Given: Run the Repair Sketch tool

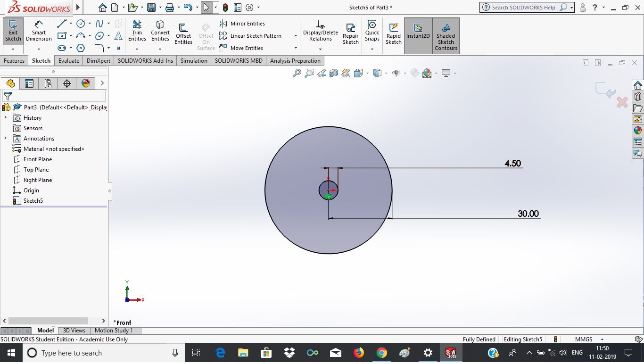Looking at the screenshot, I should point(351,34).
